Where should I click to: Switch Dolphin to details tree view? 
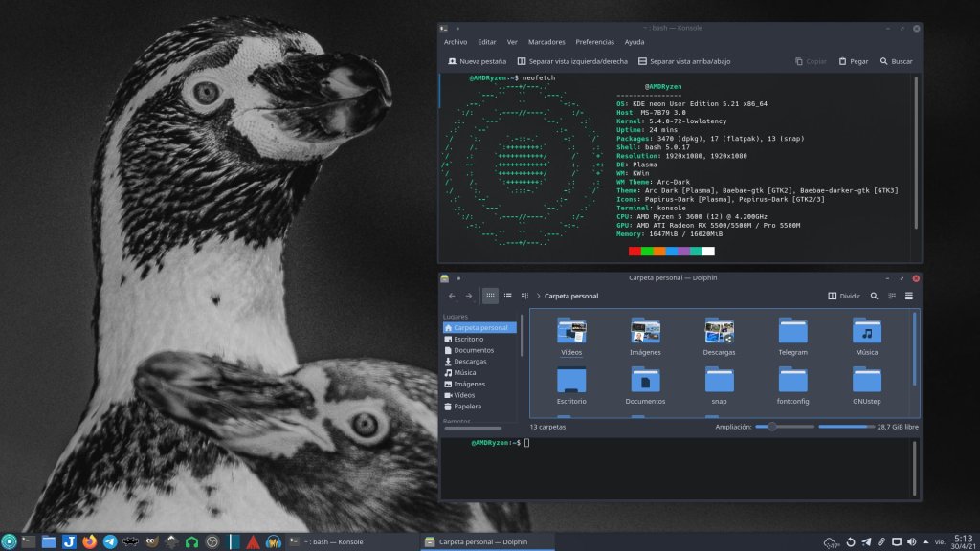click(x=523, y=297)
